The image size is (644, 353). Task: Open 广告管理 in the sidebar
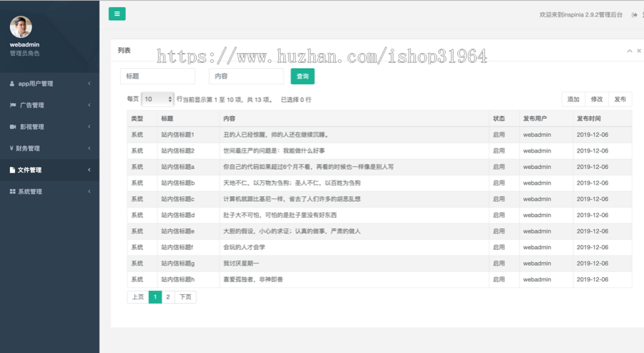click(49, 105)
